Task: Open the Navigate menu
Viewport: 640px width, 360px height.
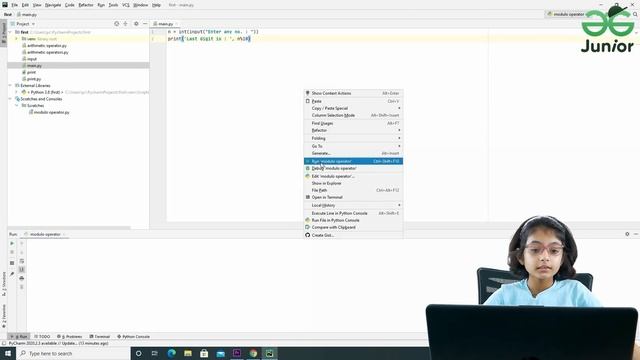Action: (53, 5)
